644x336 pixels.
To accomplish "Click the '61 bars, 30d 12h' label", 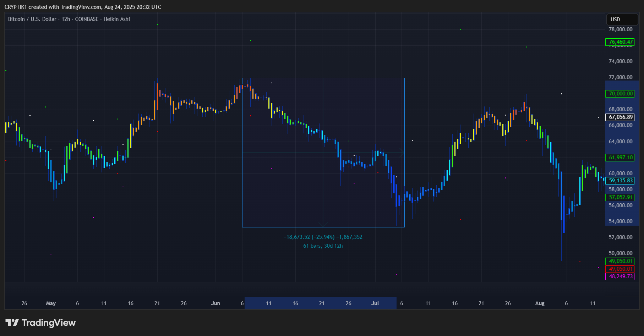I will coord(323,246).
